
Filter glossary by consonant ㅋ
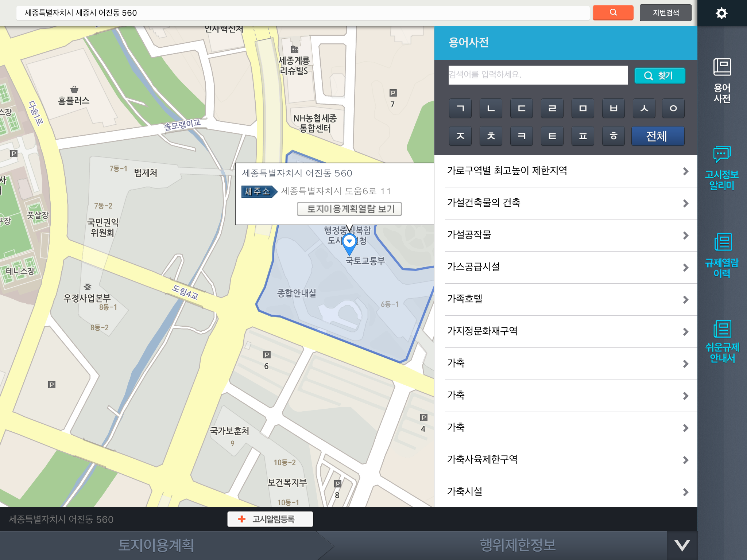tap(522, 136)
